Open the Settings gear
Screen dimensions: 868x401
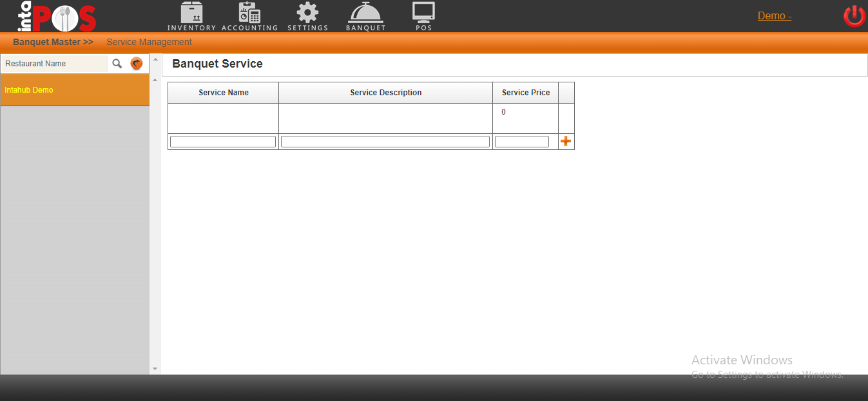pos(307,16)
